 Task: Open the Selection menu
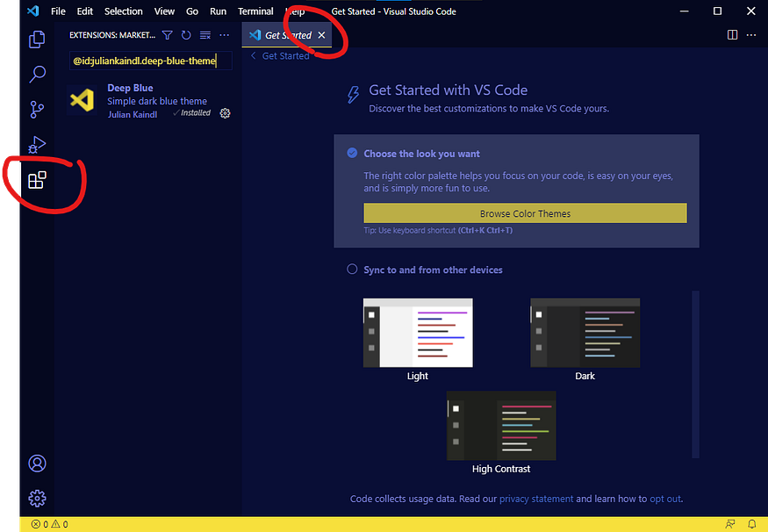coord(124,11)
